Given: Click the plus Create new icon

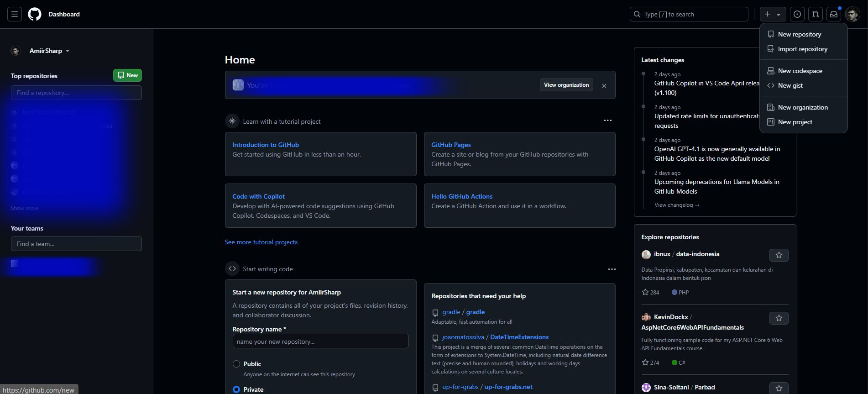Looking at the screenshot, I should point(768,14).
